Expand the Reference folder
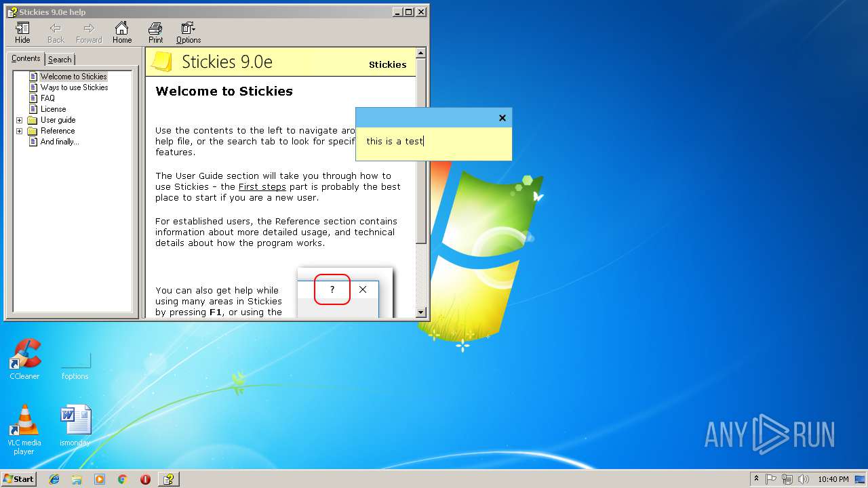This screenshot has height=488, width=868. tap(19, 131)
